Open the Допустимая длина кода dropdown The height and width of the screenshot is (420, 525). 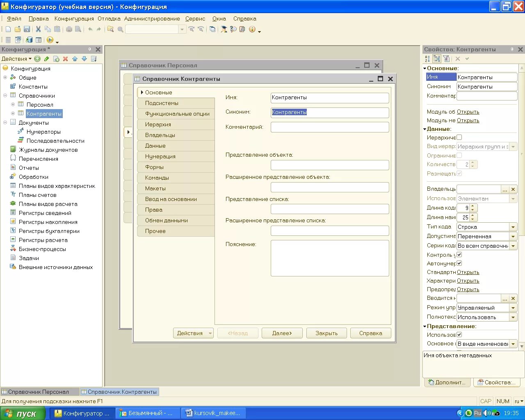tap(513, 236)
